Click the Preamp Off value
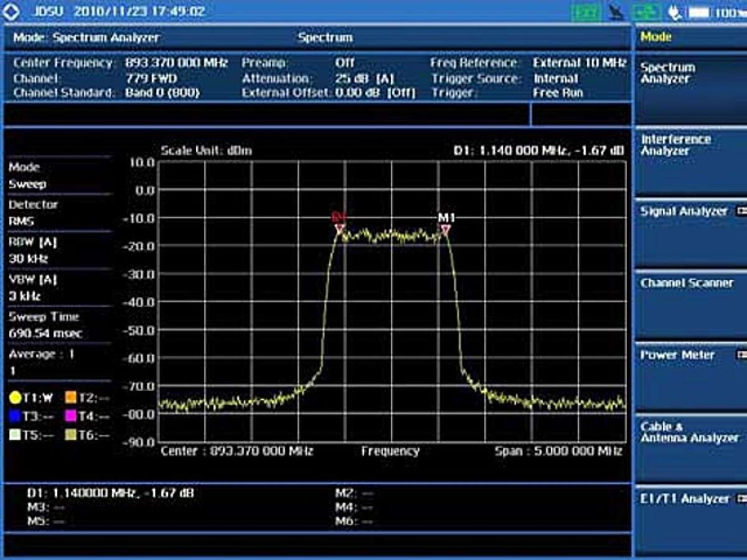The width and height of the screenshot is (747, 560). [x=344, y=63]
